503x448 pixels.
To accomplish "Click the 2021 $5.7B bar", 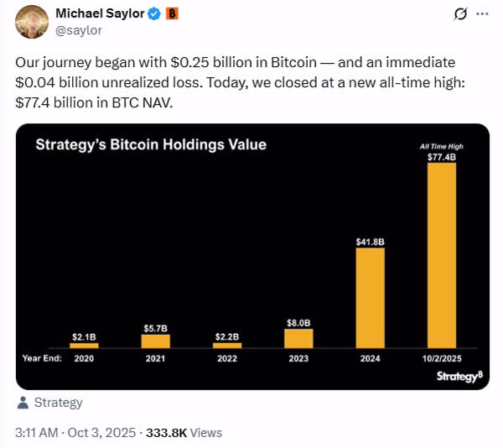I will pyautogui.click(x=155, y=341).
